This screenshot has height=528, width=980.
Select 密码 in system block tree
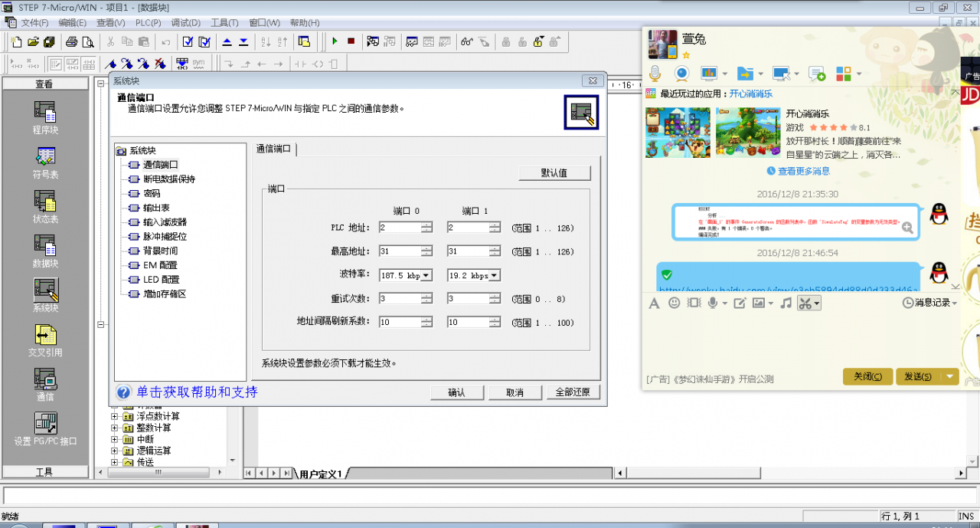152,193
